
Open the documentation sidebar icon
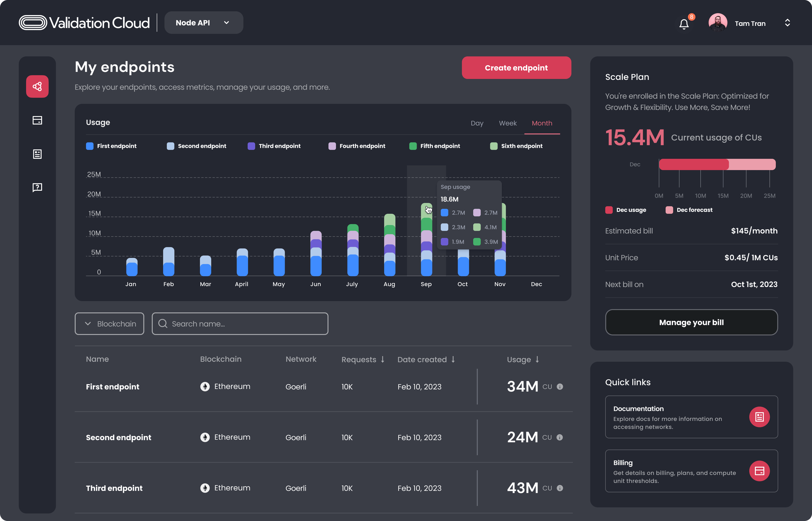pyautogui.click(x=37, y=154)
